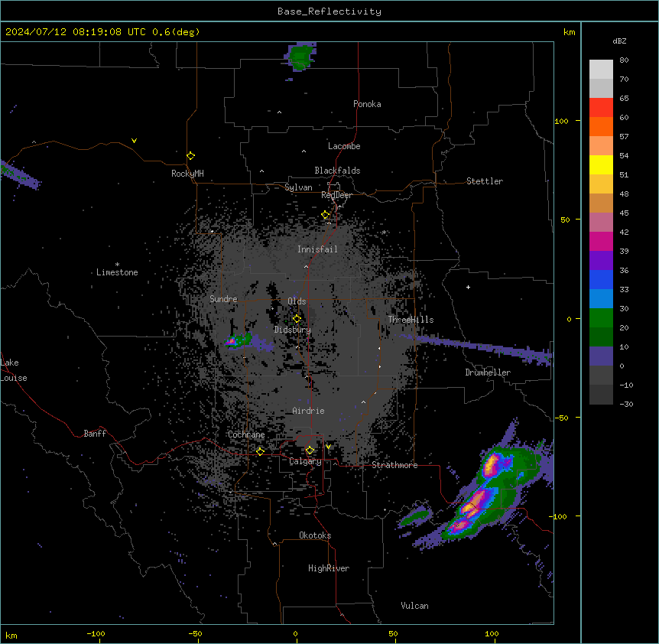
Task: Select the purple 36-39 dBZ legend swatch
Action: point(601,260)
